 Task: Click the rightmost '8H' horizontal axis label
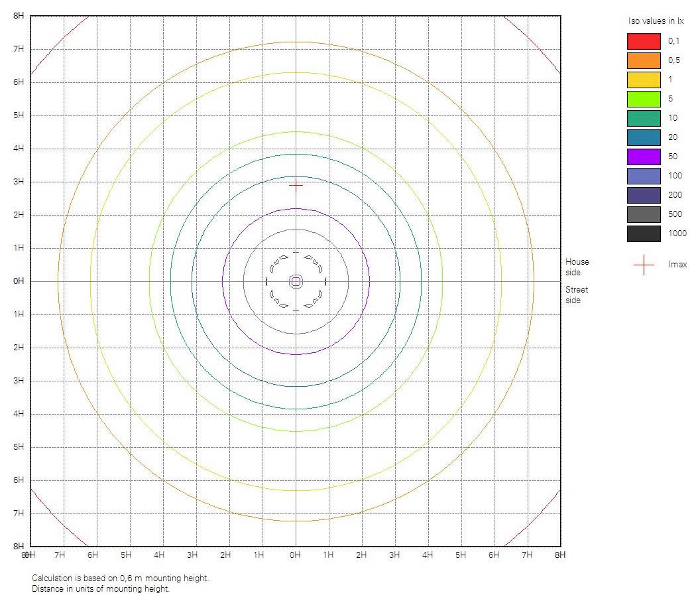[x=560, y=555]
